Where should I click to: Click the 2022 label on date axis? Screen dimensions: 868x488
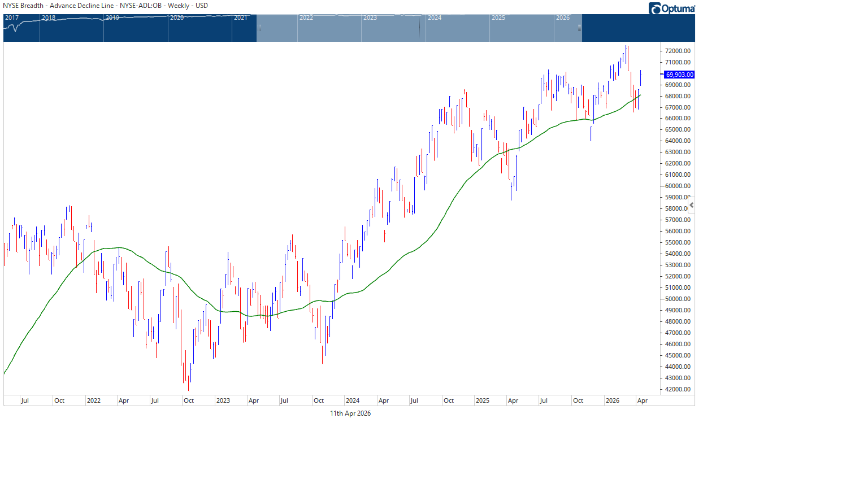(x=94, y=400)
